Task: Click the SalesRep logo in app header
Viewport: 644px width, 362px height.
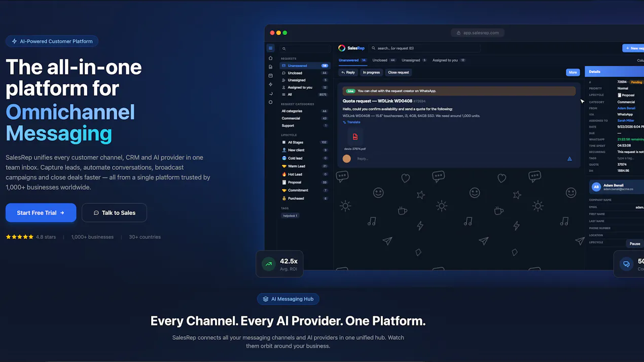Action: (x=351, y=48)
